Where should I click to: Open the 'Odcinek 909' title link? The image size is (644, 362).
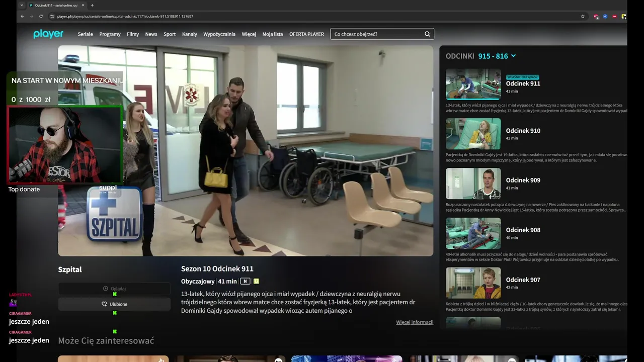523,180
